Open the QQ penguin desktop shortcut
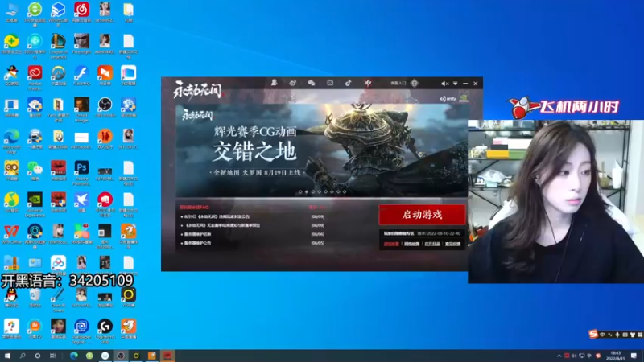 (x=11, y=298)
